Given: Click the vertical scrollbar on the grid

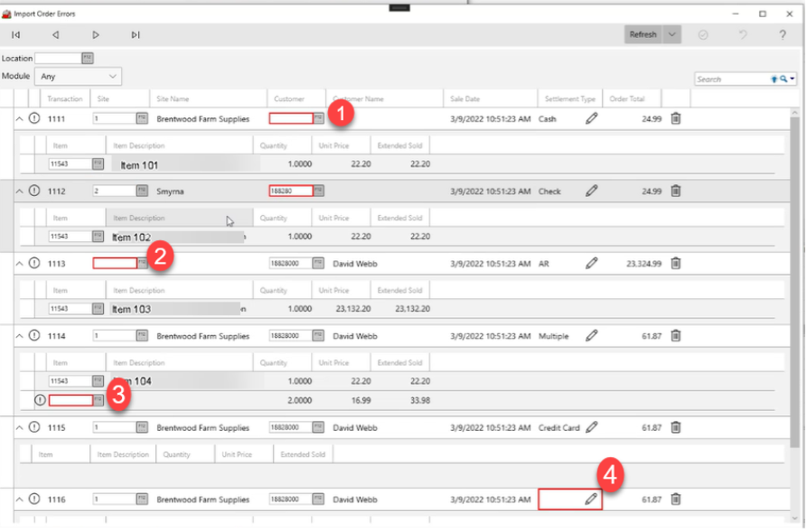Looking at the screenshot, I should 794,271.
